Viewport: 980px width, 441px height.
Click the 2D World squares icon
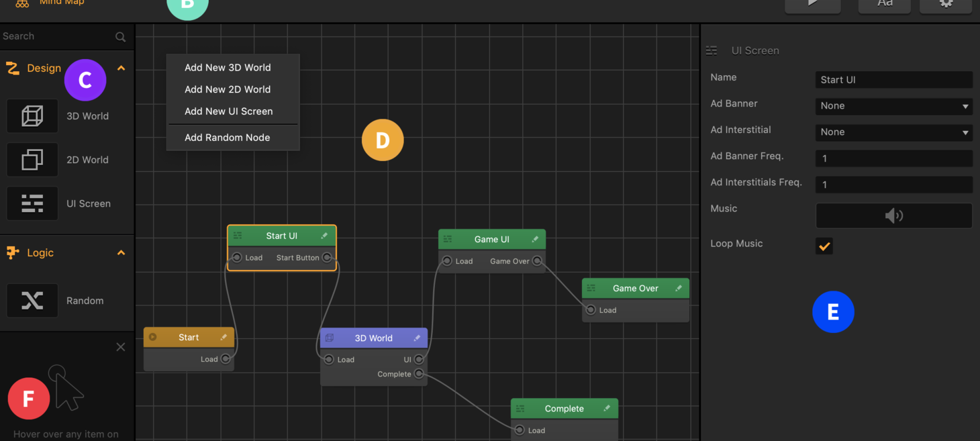pyautogui.click(x=32, y=160)
